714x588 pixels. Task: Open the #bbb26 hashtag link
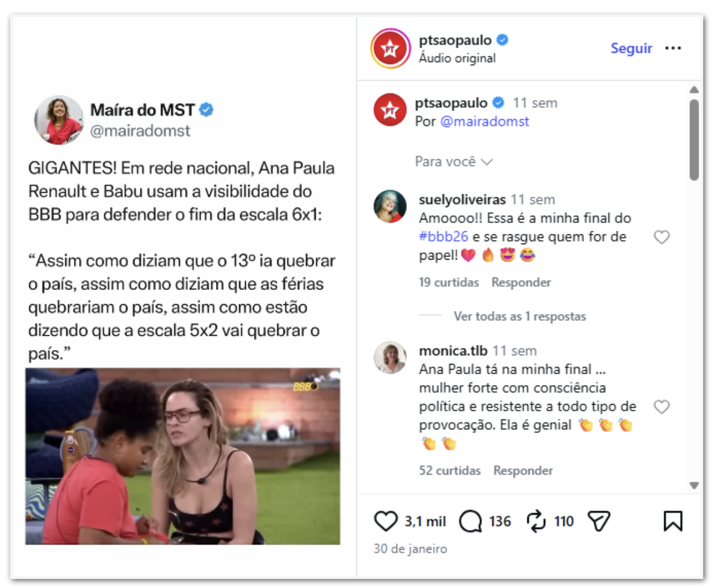(x=444, y=237)
